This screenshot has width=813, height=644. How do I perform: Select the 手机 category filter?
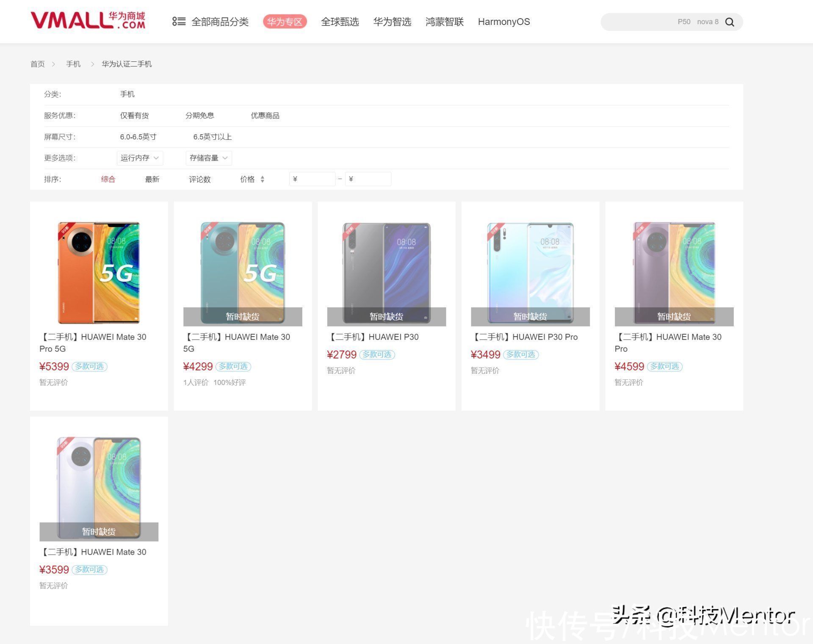(127, 94)
